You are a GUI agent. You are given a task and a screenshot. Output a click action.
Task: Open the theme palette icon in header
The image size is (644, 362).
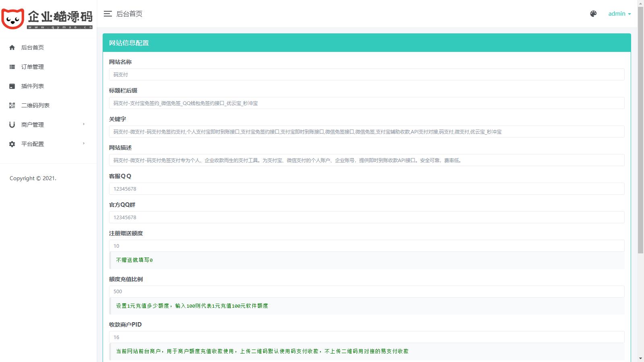point(593,14)
